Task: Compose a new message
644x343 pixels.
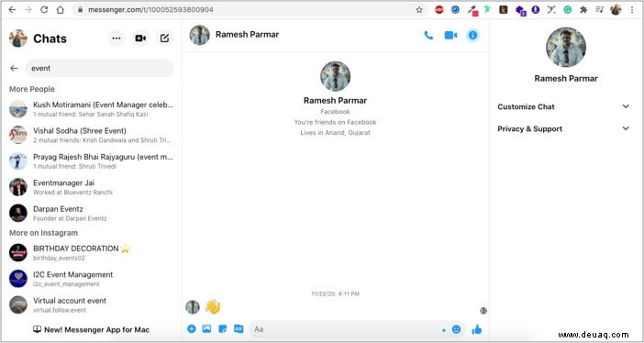Action: [x=164, y=39]
